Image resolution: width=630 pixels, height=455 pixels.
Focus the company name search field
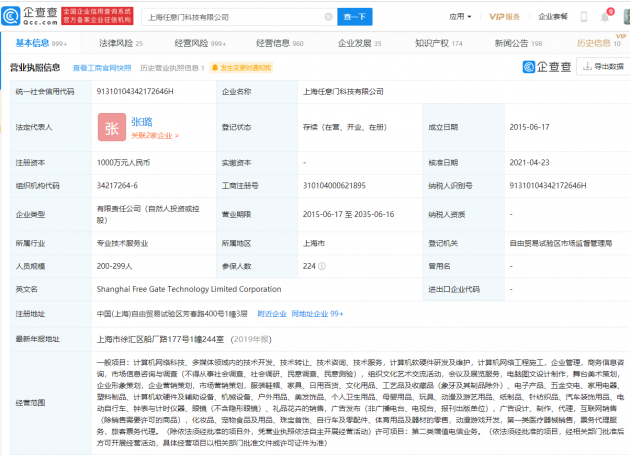pyautogui.click(x=239, y=17)
